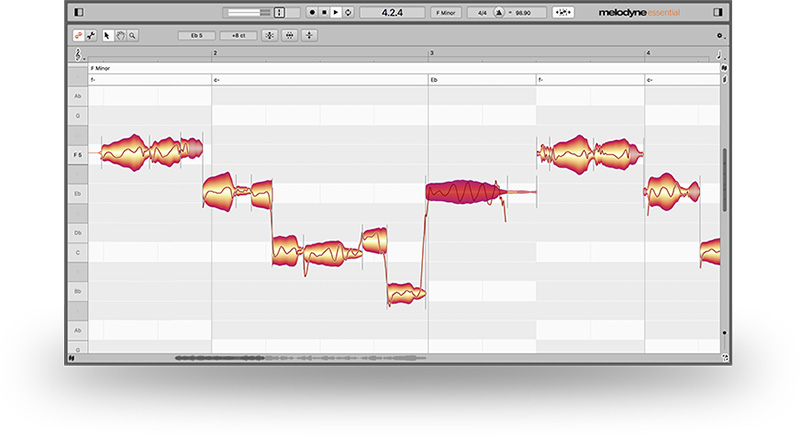Screen dimensions: 800x437
Task: Click the bottom-left corner sharp icon
Action: 72,358
